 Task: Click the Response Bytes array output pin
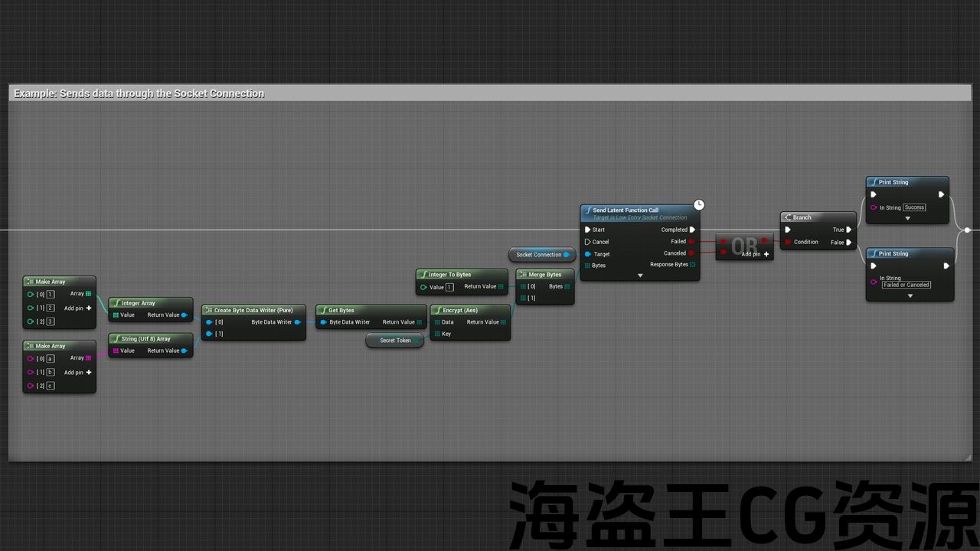coord(692,265)
